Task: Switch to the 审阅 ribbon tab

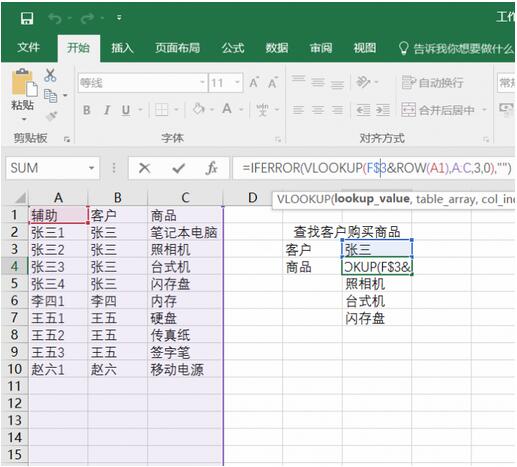Action: pyautogui.click(x=321, y=48)
